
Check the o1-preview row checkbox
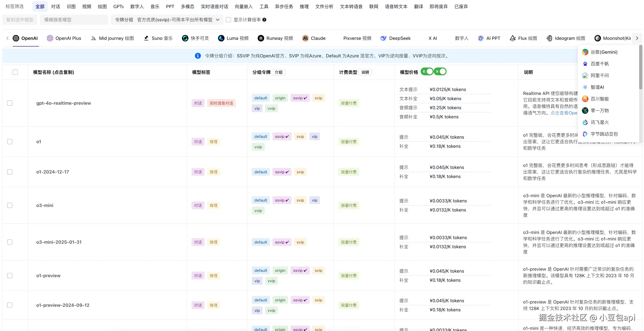point(10,276)
